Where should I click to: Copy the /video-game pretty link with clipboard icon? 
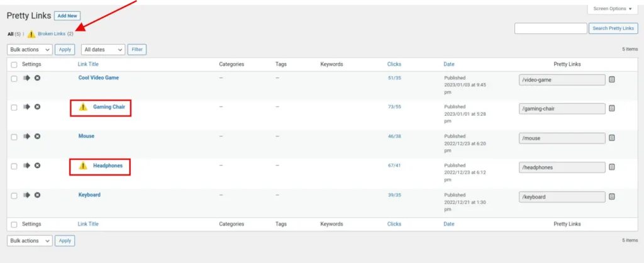click(x=611, y=80)
